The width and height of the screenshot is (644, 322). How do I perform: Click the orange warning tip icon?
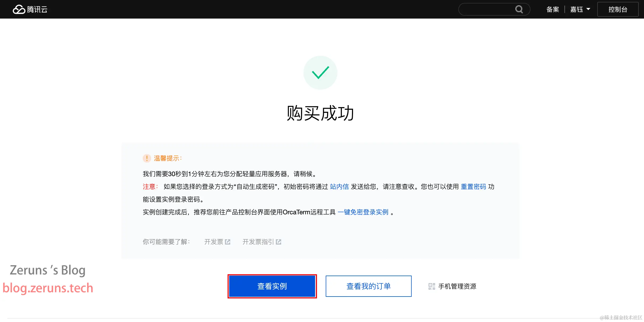click(147, 158)
